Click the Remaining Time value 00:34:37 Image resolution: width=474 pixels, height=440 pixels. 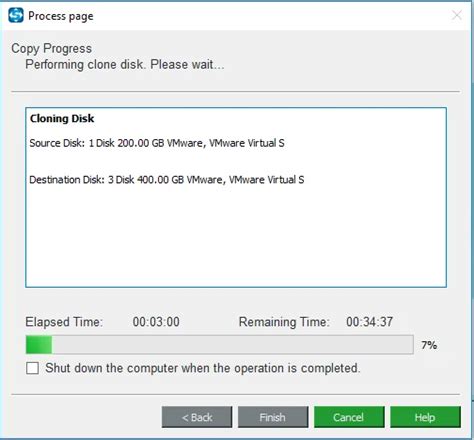369,322
